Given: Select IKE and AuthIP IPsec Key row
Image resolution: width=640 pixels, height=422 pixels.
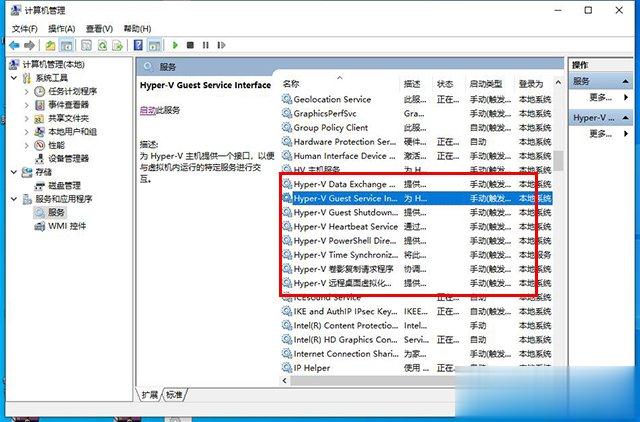Looking at the screenshot, I should [x=416, y=311].
